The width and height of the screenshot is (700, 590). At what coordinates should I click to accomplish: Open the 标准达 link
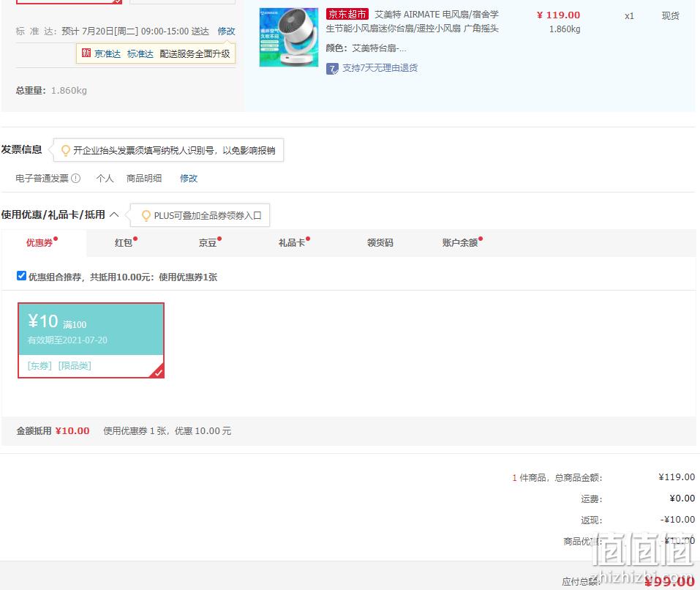140,54
